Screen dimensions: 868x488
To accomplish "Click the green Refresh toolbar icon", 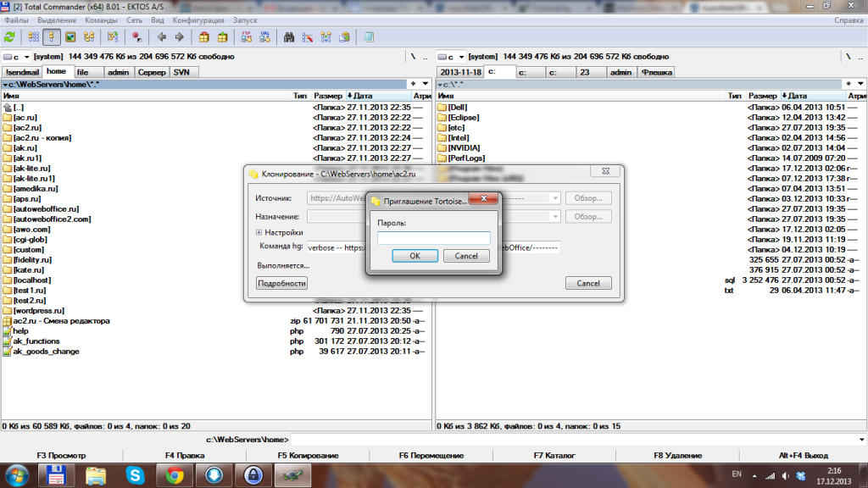I will 9,37.
